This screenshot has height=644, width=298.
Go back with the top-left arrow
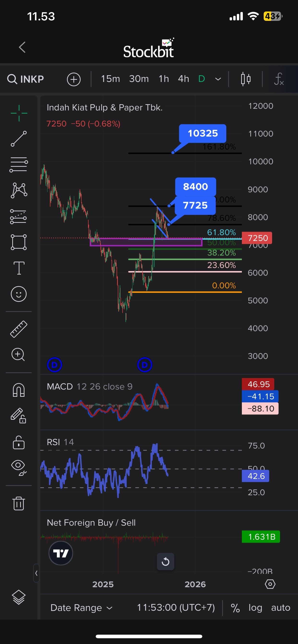click(22, 47)
